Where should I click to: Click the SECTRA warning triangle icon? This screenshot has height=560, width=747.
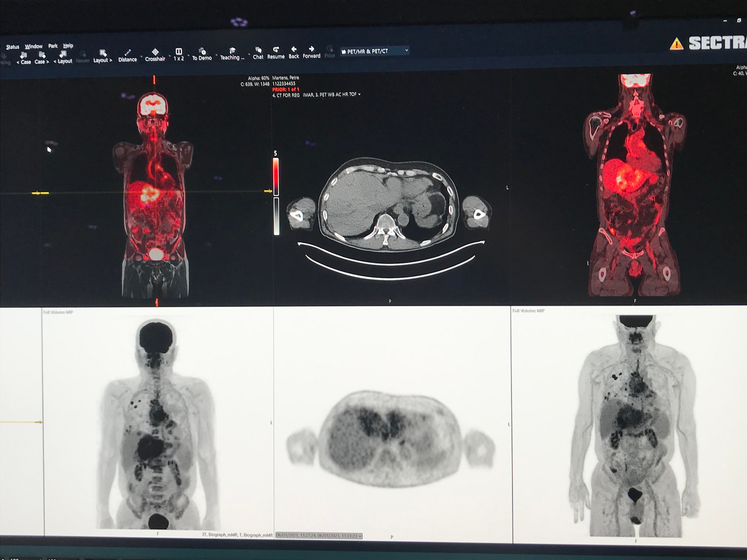click(676, 44)
